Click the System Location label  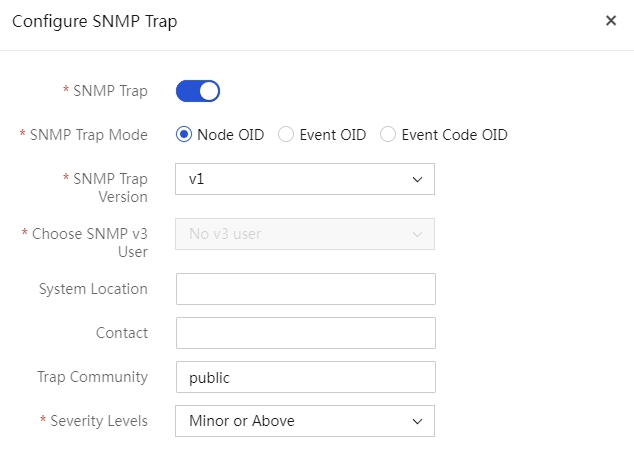(x=93, y=289)
